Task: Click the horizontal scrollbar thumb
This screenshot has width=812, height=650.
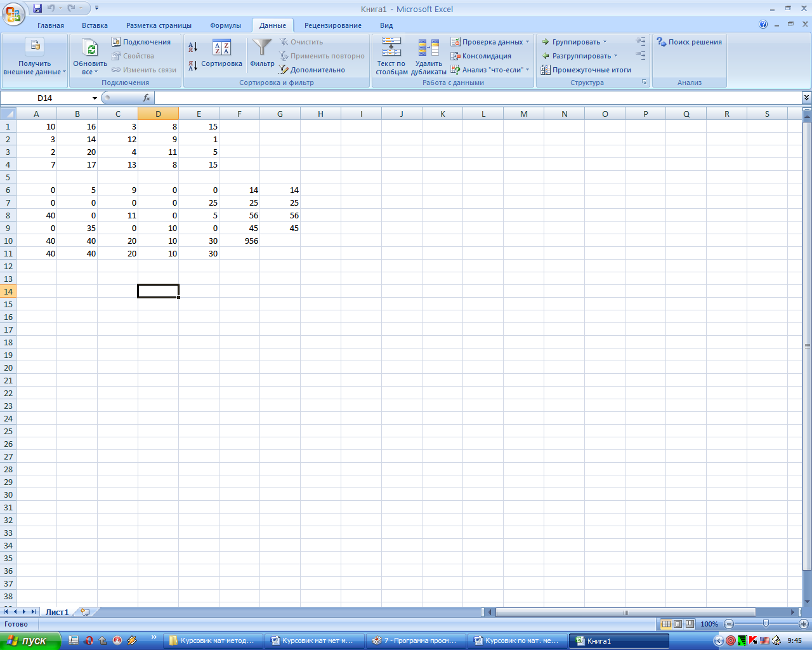Action: pos(625,613)
